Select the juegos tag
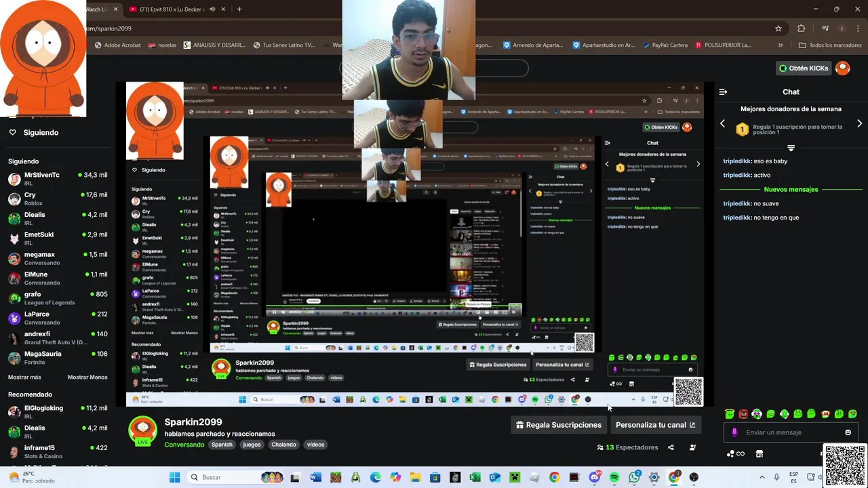The width and height of the screenshot is (868, 488). [252, 445]
